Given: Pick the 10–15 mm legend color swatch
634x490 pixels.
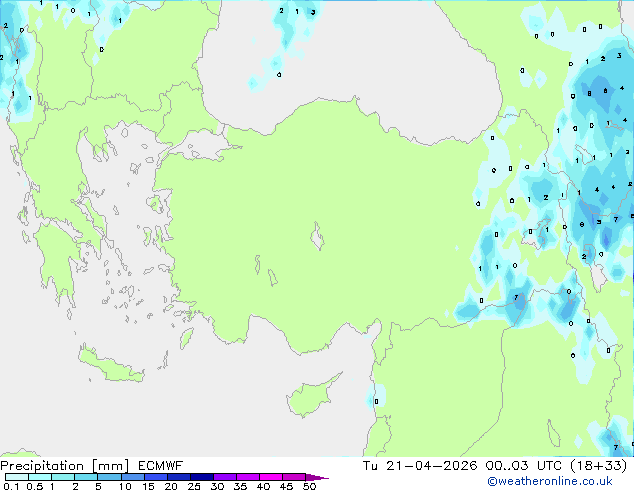Looking at the screenshot, I should coord(132,477).
